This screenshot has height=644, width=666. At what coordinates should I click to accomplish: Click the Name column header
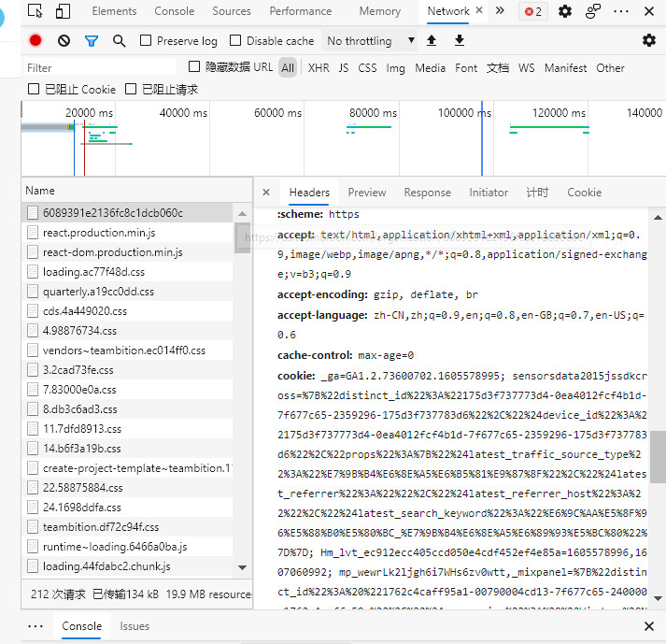coord(136,191)
